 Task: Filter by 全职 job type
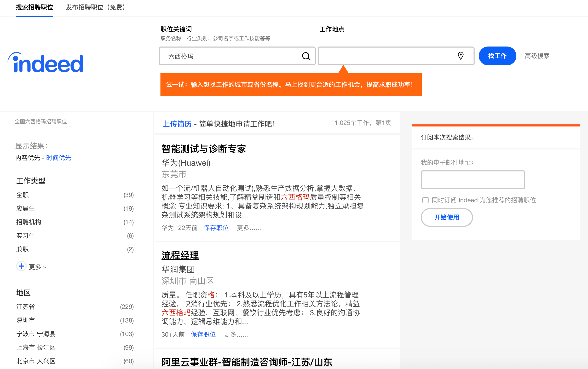tap(22, 195)
